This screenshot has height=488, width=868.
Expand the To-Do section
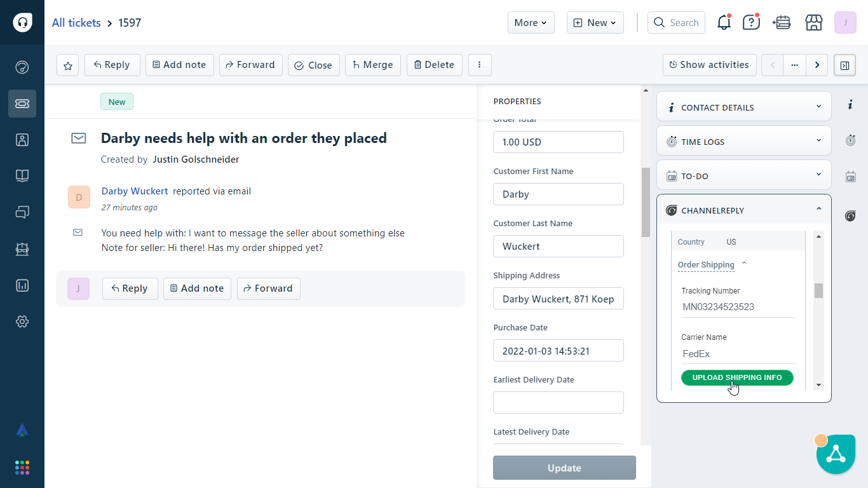(743, 175)
